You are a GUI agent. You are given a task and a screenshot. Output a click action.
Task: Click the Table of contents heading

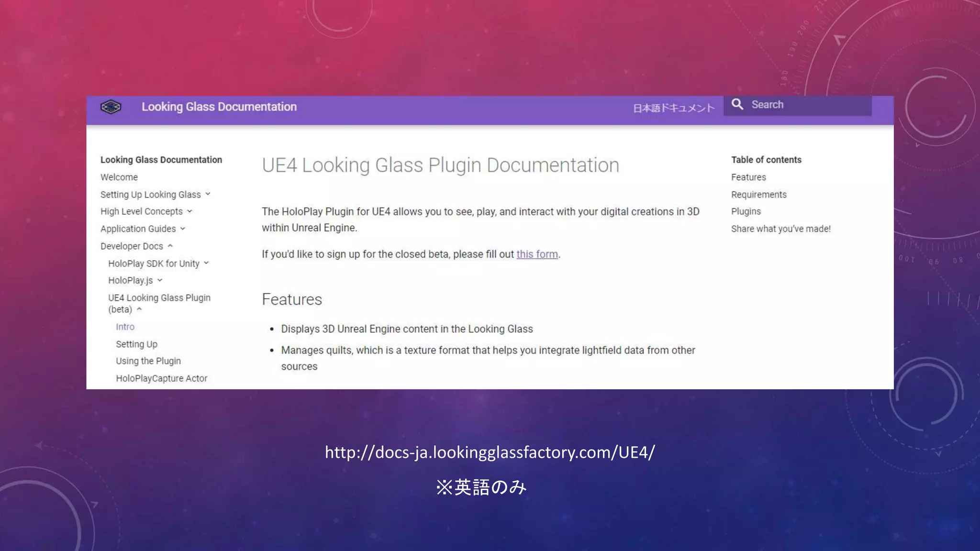pos(766,160)
